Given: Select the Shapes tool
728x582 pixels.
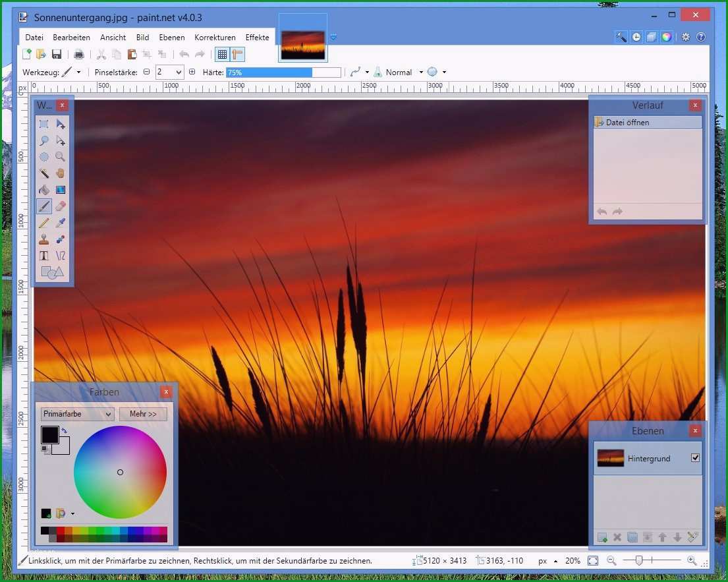Looking at the screenshot, I should click(52, 272).
